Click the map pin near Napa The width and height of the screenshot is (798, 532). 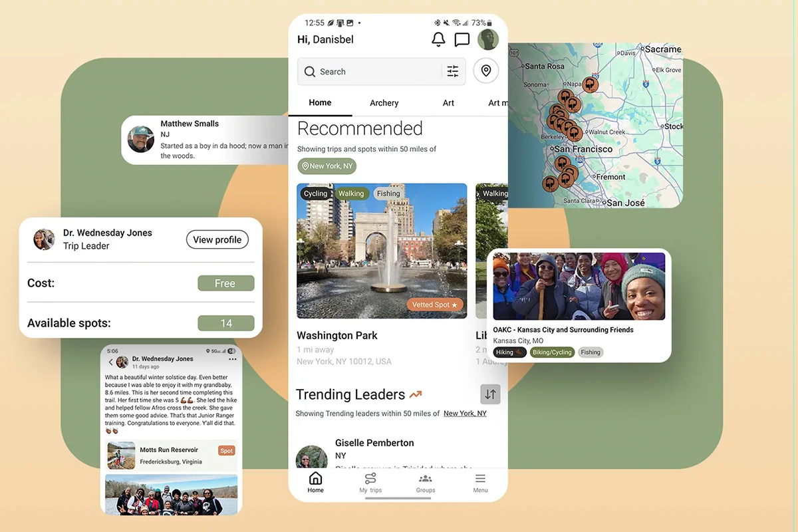tap(590, 85)
